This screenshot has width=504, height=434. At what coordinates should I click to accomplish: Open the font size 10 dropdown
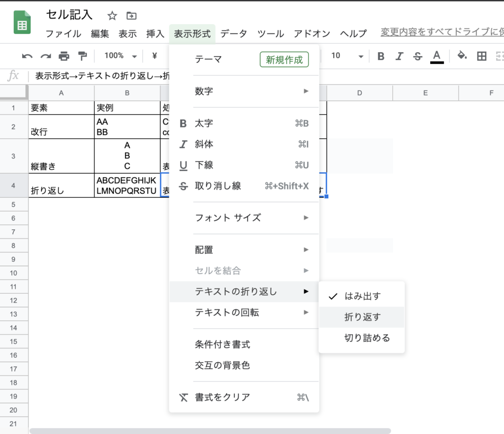tap(347, 56)
